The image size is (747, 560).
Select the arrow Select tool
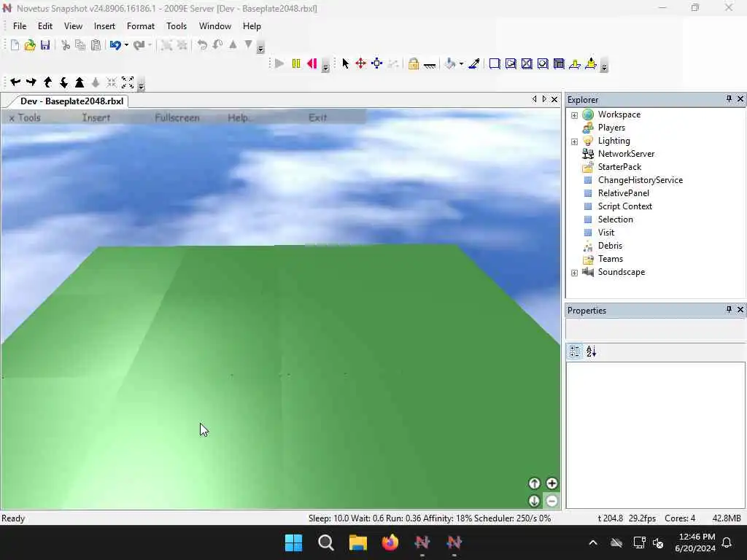click(345, 64)
